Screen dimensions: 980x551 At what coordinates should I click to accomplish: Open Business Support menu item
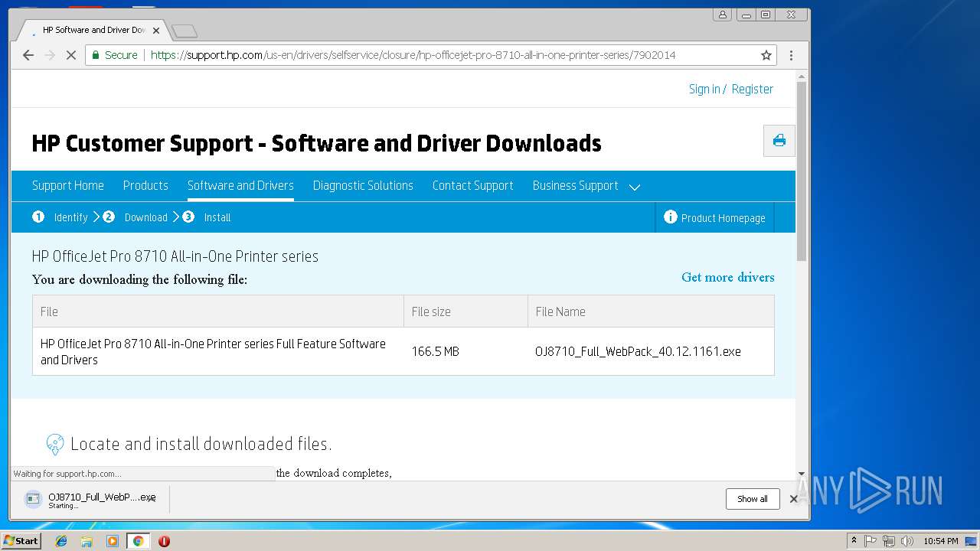click(575, 185)
